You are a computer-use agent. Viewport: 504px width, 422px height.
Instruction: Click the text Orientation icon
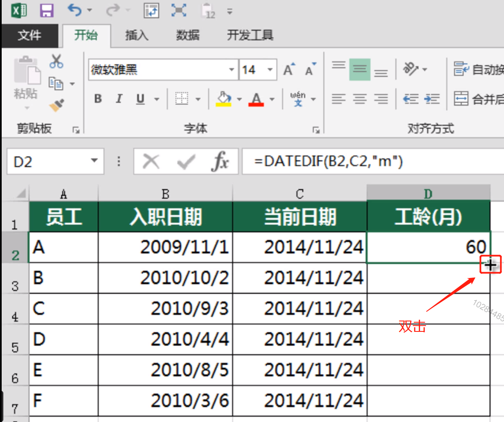[411, 69]
